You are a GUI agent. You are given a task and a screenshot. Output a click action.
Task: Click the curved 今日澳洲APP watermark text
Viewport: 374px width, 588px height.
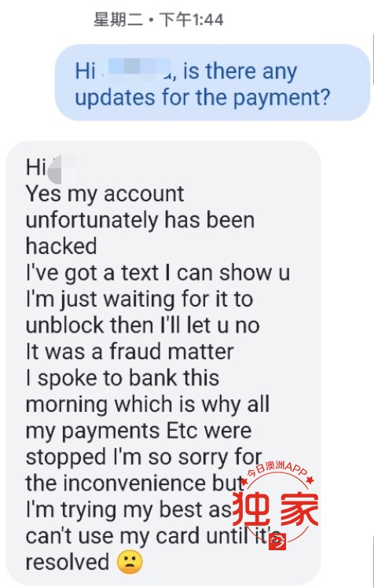click(x=277, y=469)
